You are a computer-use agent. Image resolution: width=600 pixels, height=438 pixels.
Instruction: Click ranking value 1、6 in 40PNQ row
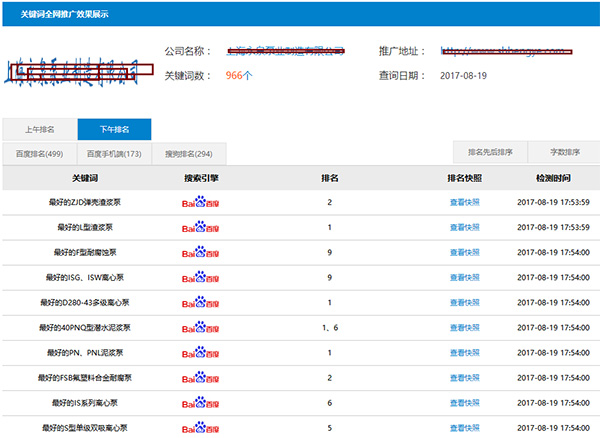(330, 327)
